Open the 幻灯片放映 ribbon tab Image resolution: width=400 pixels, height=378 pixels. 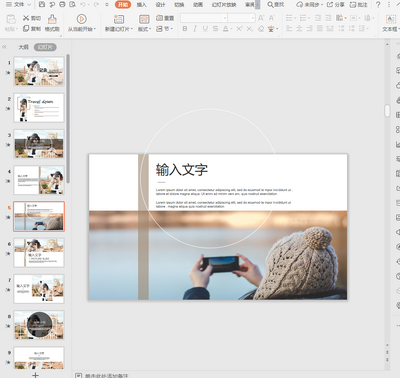(x=224, y=4)
